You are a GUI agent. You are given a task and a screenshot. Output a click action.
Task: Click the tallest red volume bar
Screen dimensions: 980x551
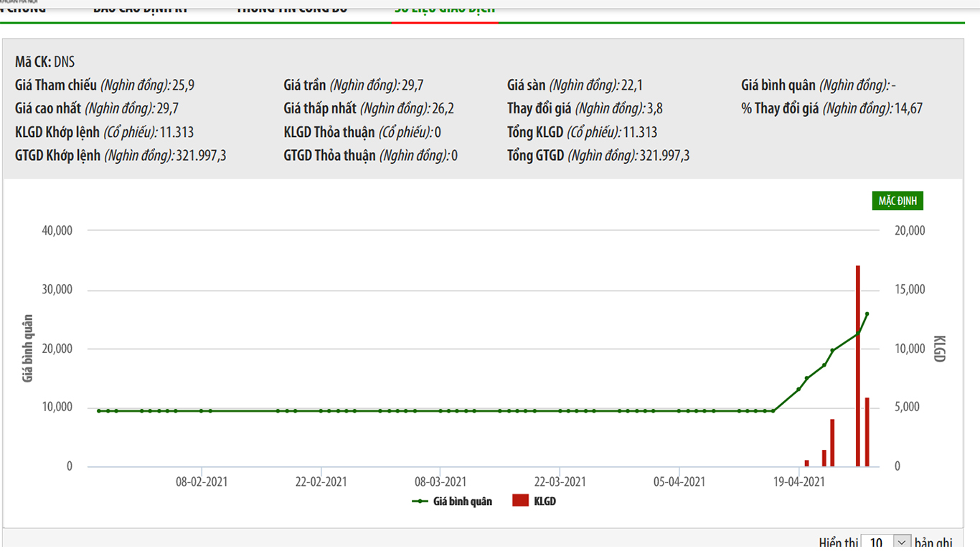tap(857, 366)
